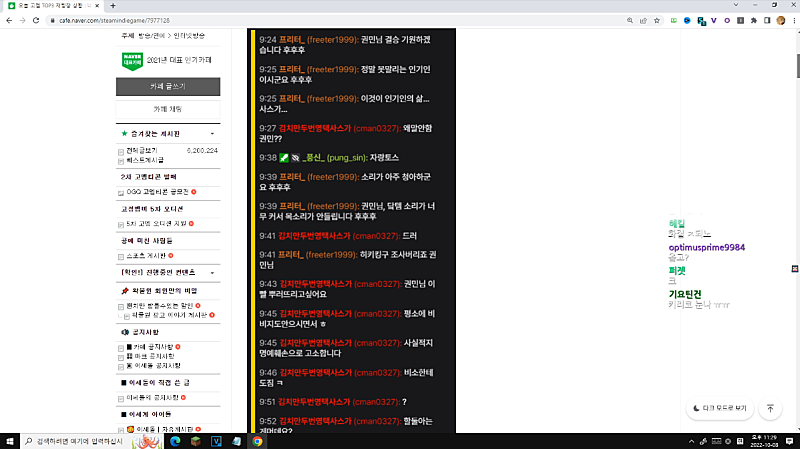This screenshot has width=800, height=449.
Task: Click the pin icon beside 회원만의 비밀
Action: (x=124, y=291)
